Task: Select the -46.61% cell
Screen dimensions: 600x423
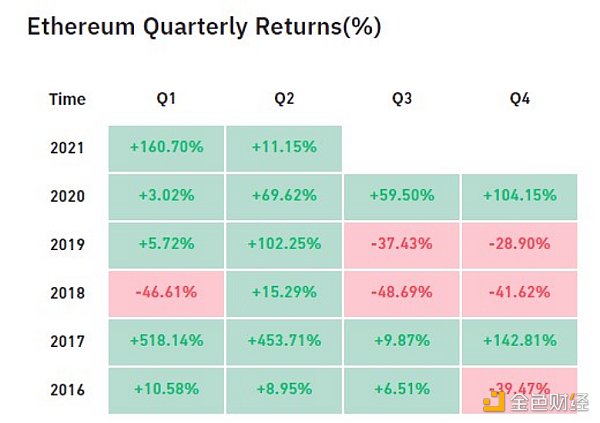Action: coord(166,293)
